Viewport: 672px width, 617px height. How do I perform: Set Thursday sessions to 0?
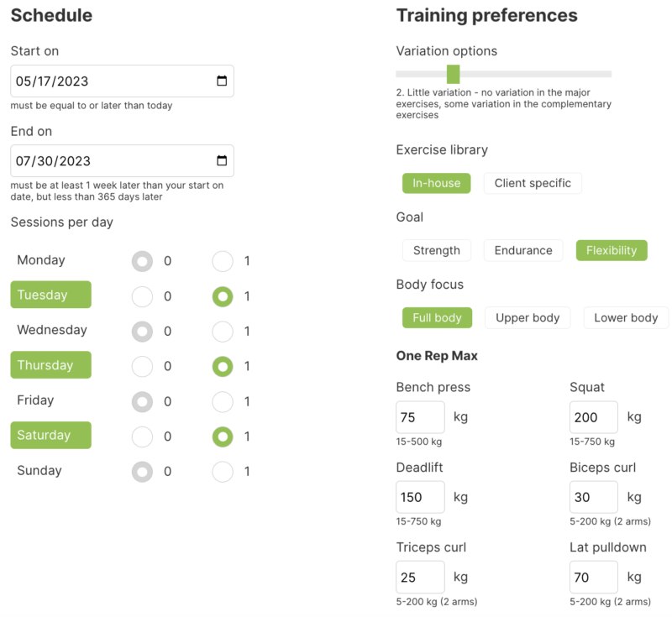tap(143, 366)
